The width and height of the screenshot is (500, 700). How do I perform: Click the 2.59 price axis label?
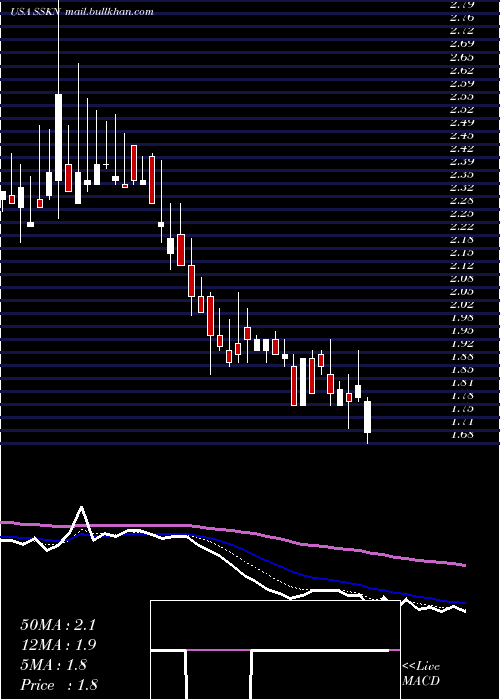[x=461, y=83]
